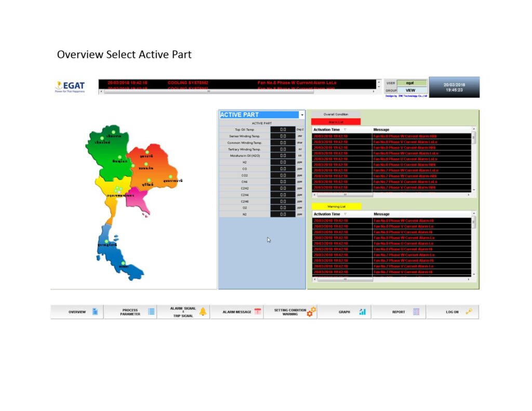Click the H2 value field

coord(283,162)
